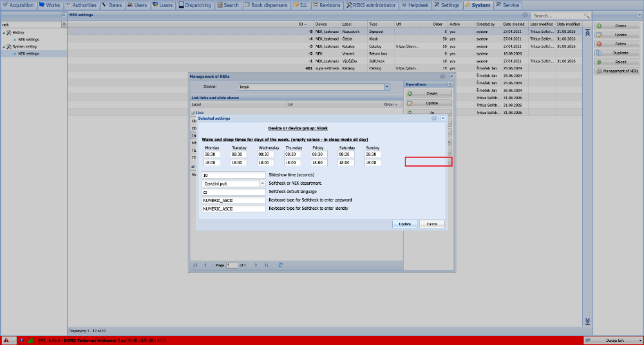The image size is (644, 345).
Task: Cancel the Selected settings dialog
Action: (x=432, y=224)
